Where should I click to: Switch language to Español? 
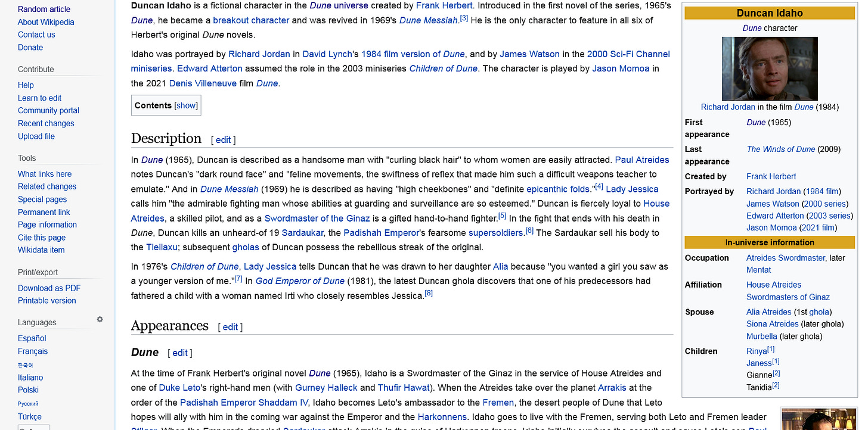point(32,338)
